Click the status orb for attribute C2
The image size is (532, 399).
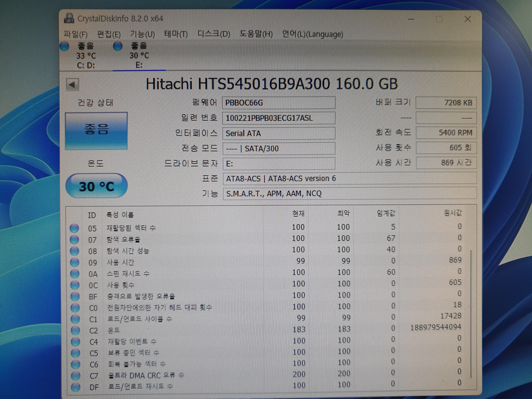[75, 331]
